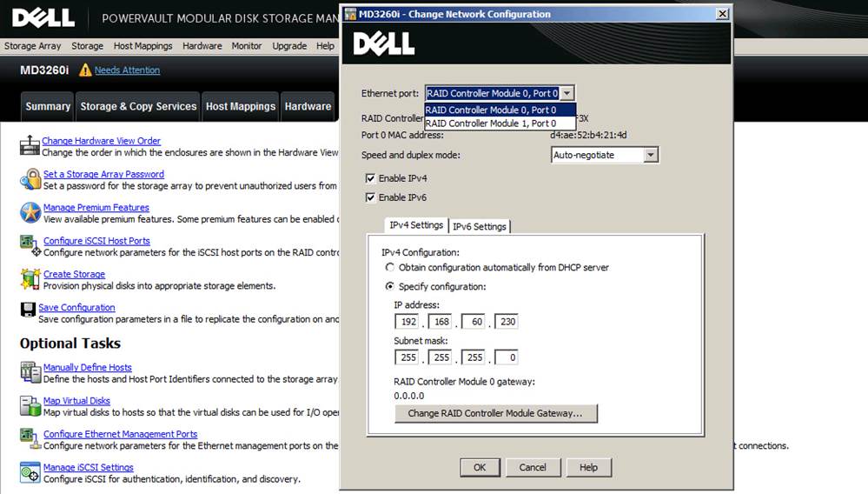Click the OK button

(x=480, y=467)
